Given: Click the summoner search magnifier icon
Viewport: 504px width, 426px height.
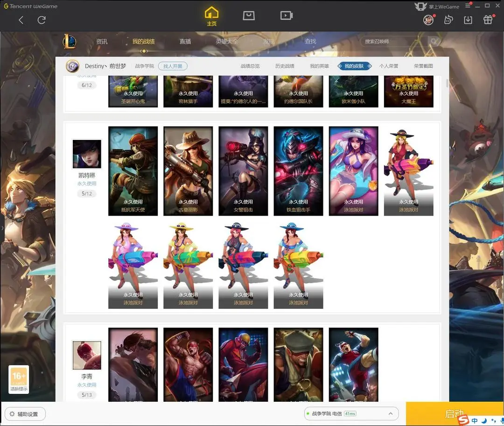Looking at the screenshot, I should [x=433, y=42].
